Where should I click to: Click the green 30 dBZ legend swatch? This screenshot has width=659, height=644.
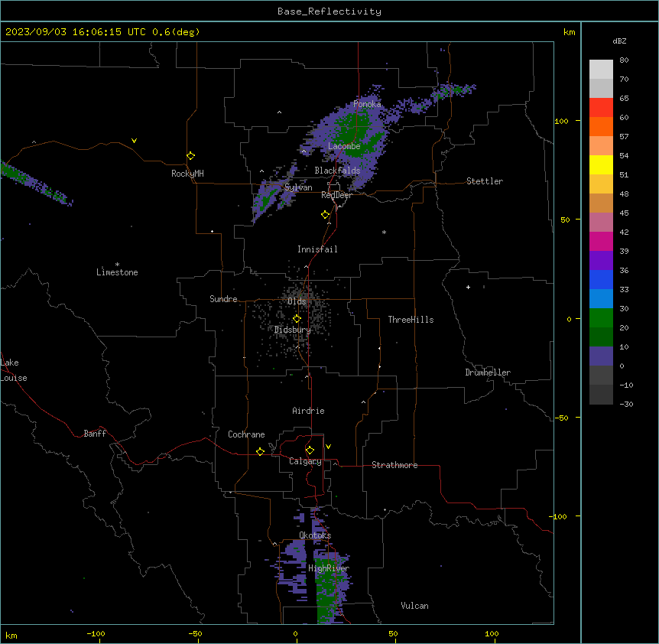(x=601, y=318)
